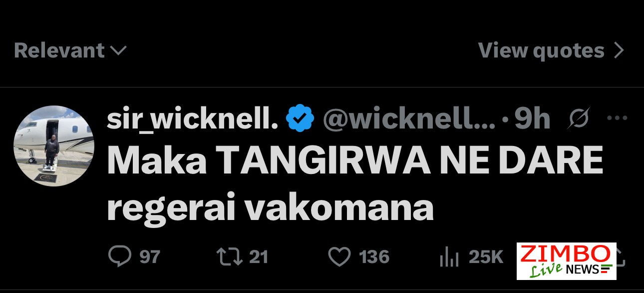This screenshot has width=644, height=293.
Task: Open the views analytics bar-chart icon
Action: coord(449,257)
